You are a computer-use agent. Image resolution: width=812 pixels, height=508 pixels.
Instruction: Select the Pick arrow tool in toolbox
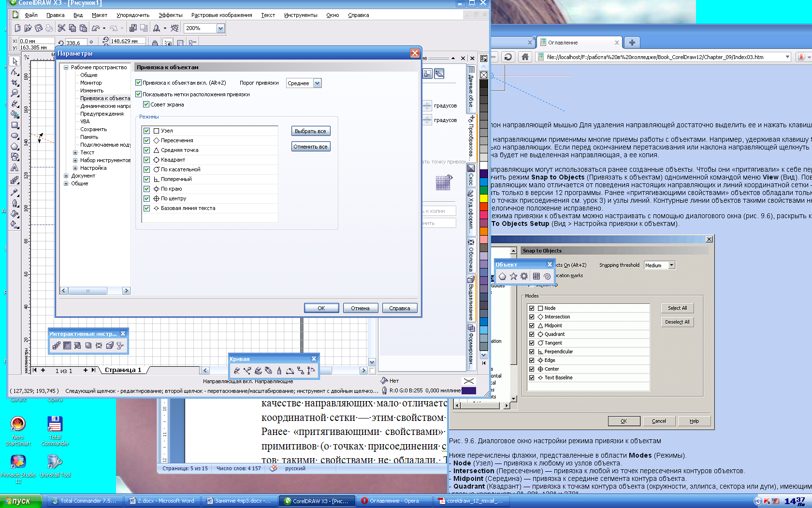coord(15,61)
